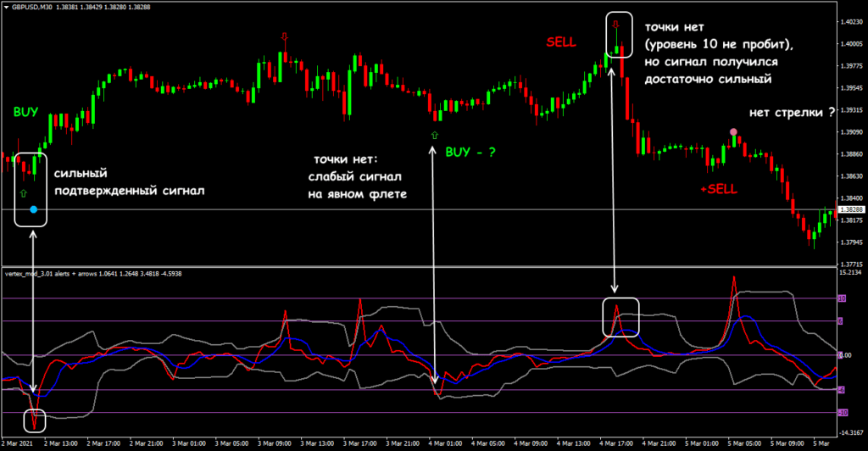Click the blue dot under the first buy arrow

point(33,209)
